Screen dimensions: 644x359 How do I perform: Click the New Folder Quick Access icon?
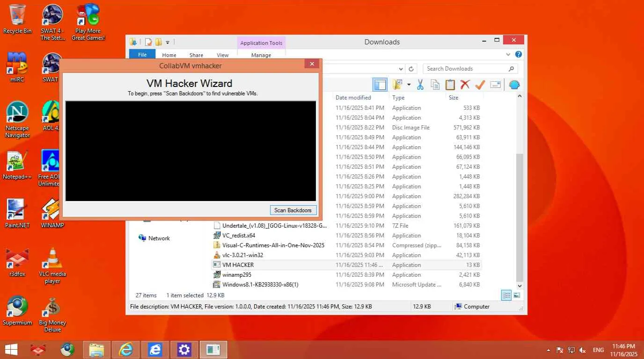159,42
